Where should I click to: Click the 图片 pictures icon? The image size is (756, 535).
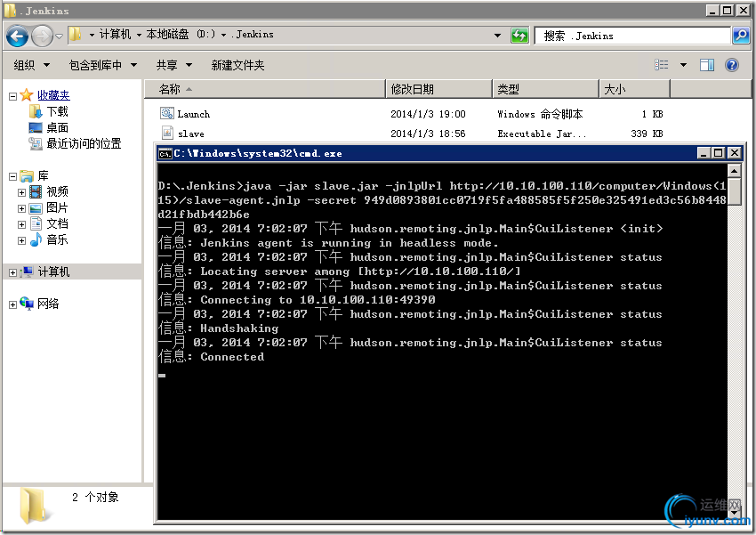point(36,208)
